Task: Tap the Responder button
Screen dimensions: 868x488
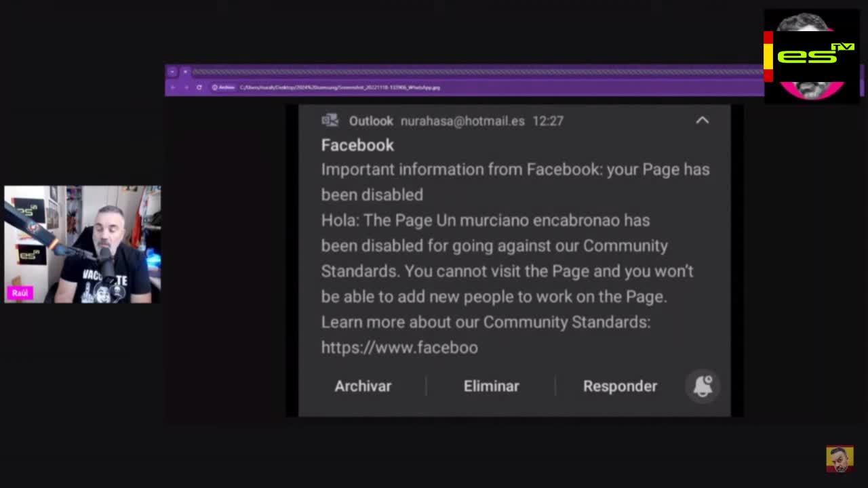Action: point(620,386)
